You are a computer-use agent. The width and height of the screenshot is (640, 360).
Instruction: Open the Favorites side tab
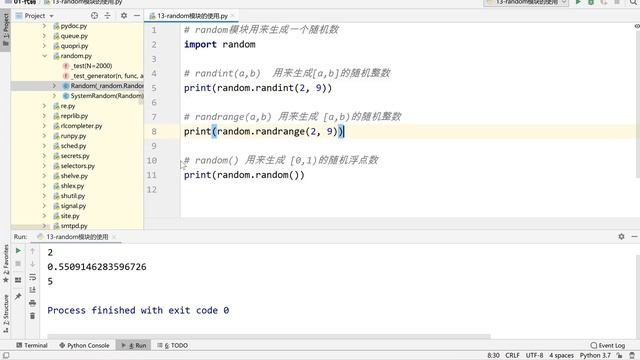pos(6,263)
